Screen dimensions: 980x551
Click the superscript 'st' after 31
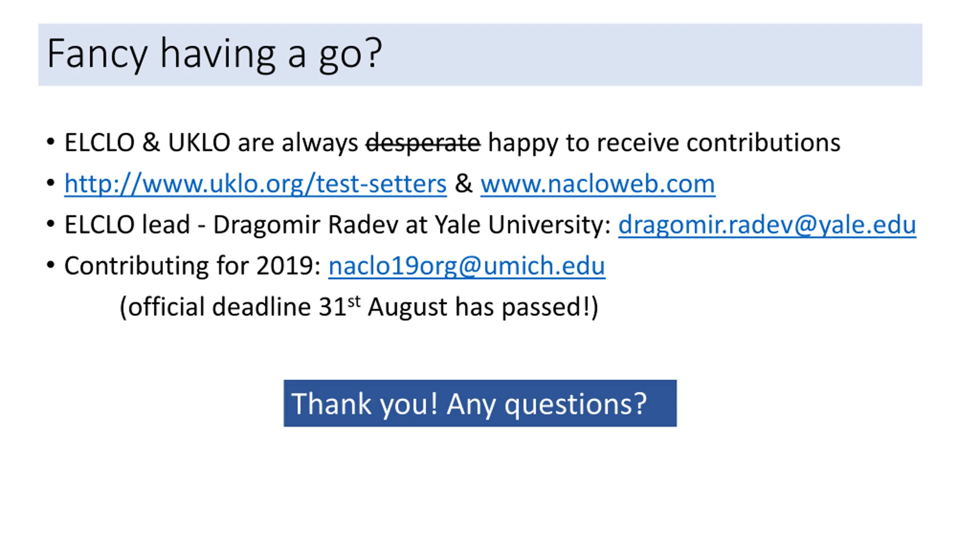pyautogui.click(x=354, y=302)
